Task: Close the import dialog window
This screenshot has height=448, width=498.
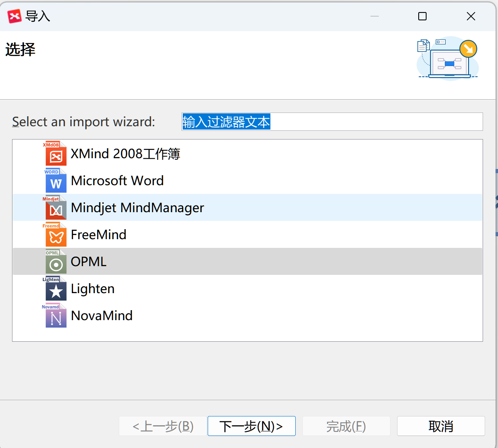Action: [471, 16]
